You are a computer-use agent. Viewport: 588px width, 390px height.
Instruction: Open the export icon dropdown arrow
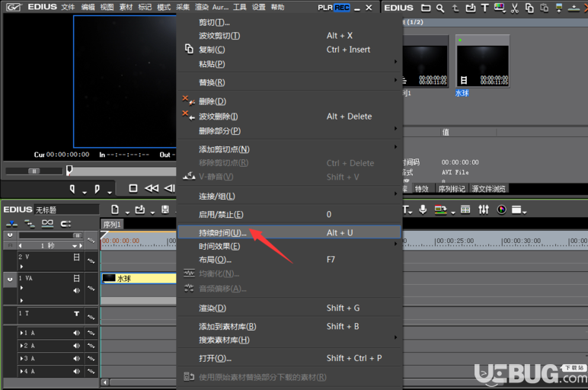click(453, 213)
